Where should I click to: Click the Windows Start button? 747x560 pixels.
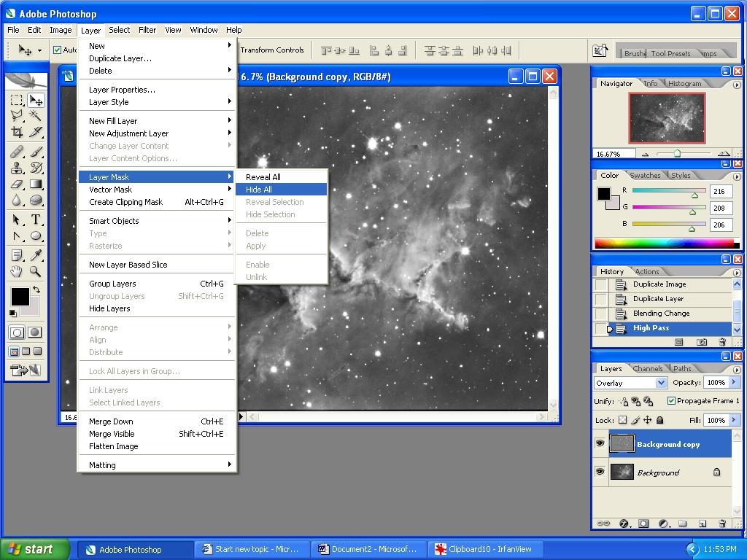(34, 549)
